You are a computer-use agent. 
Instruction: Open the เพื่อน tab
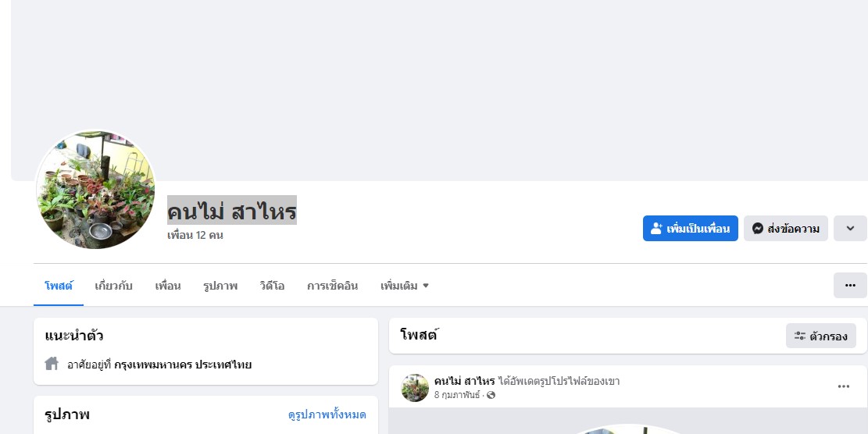pos(168,286)
